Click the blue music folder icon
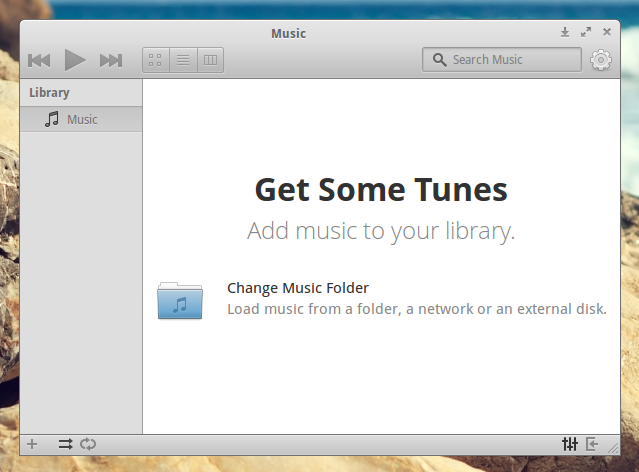Image resolution: width=639 pixels, height=472 pixels. coord(180,301)
